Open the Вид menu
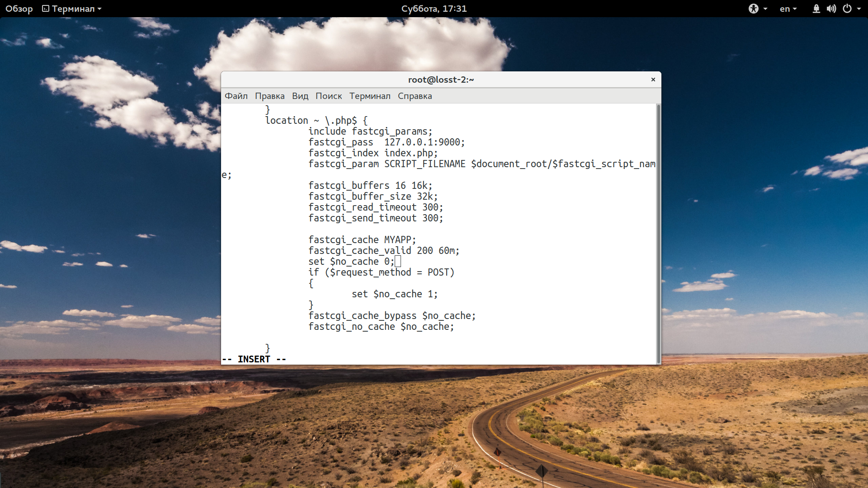Image resolution: width=868 pixels, height=488 pixels. (300, 96)
